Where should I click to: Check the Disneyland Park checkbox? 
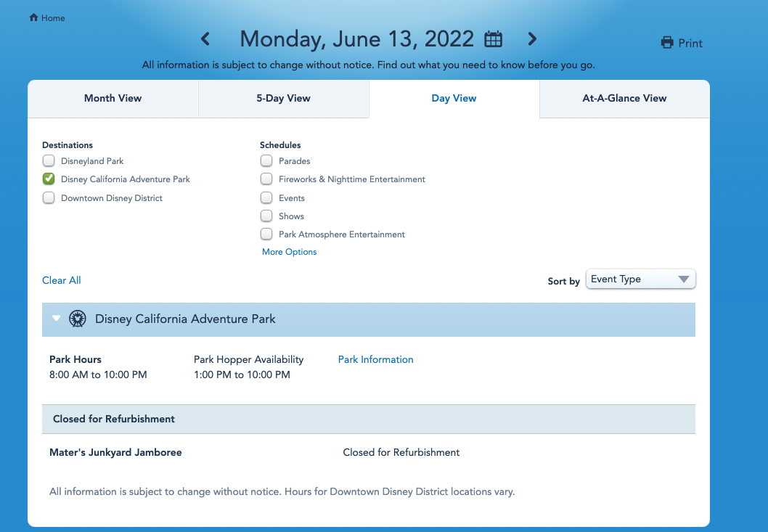49,160
